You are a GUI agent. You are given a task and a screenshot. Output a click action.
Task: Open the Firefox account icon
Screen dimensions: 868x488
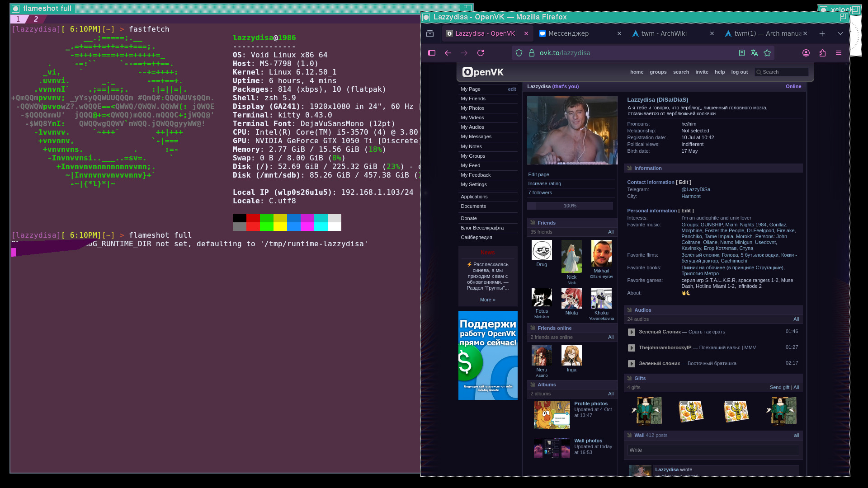806,53
